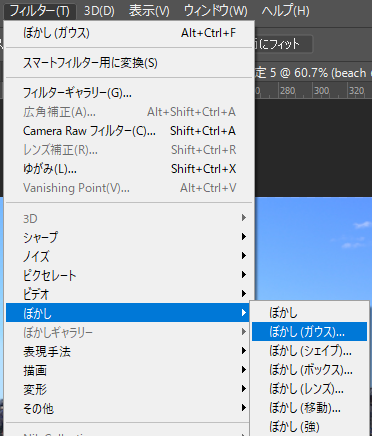372x436 pixels.
Task: Select Camera Raw フィルター(C)...
Action: (129, 131)
